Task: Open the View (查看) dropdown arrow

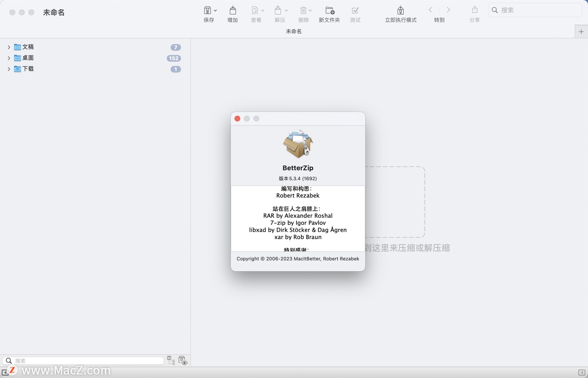Action: [263, 10]
